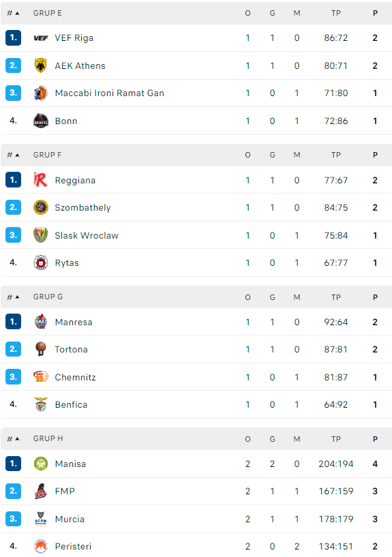Click the FMP team mascot icon
This screenshot has width=392, height=557.
(40, 491)
